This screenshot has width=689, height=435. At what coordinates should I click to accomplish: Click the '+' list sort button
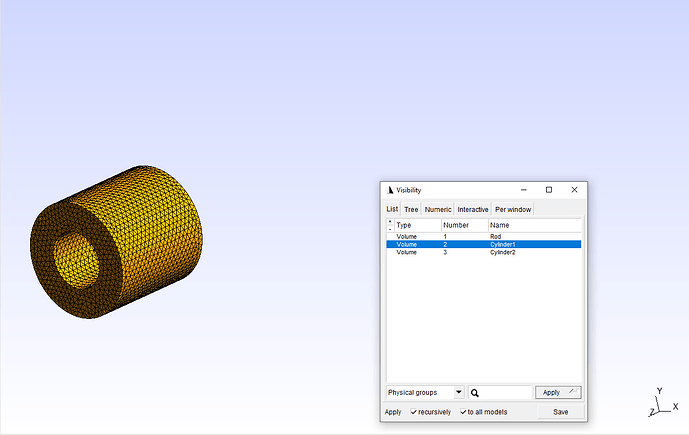pyautogui.click(x=390, y=221)
